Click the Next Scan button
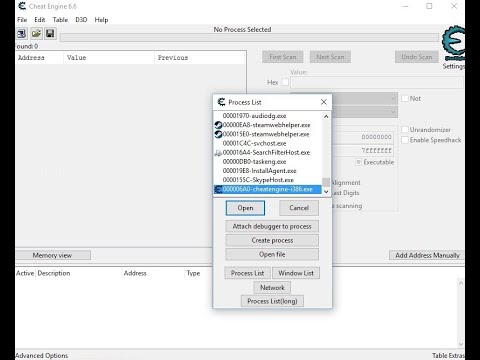Screen dimensions: 480x360 point(330,57)
